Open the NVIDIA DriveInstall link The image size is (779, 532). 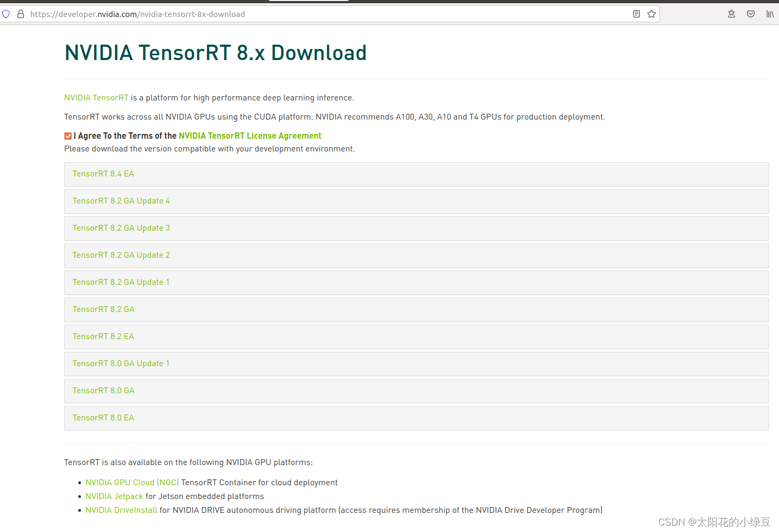121,510
